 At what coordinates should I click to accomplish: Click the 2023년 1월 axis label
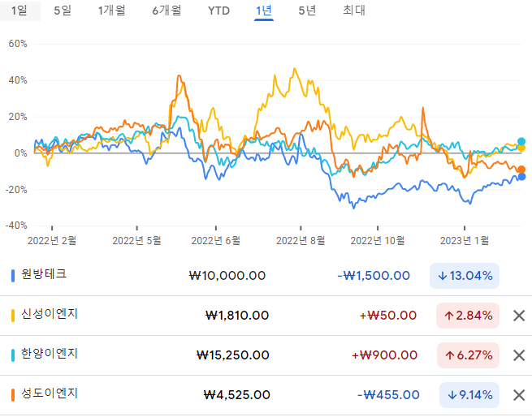coord(465,241)
